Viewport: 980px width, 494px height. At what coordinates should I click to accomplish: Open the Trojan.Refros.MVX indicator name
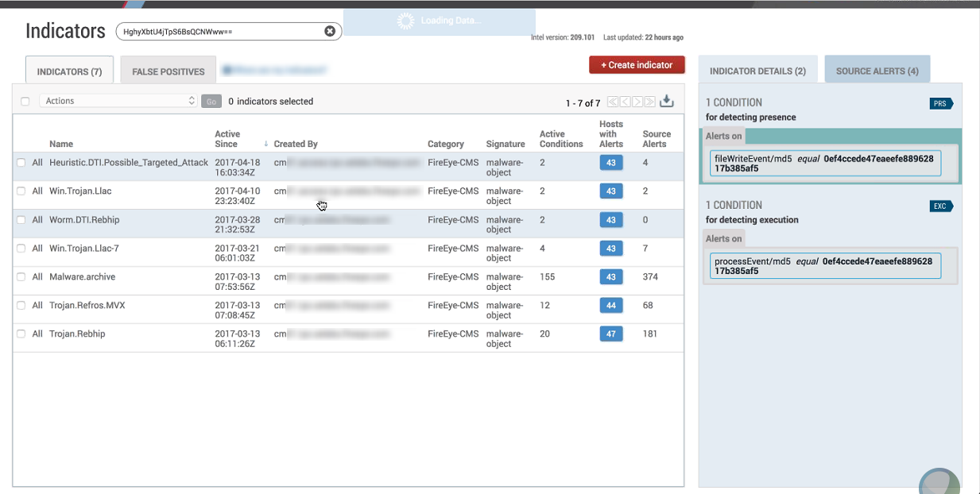pyautogui.click(x=87, y=306)
